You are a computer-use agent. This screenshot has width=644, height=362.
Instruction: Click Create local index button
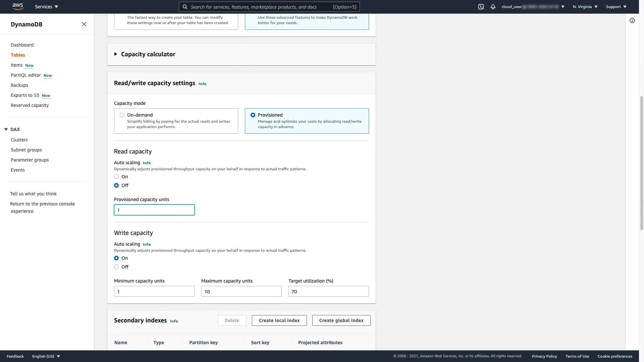pos(279,320)
